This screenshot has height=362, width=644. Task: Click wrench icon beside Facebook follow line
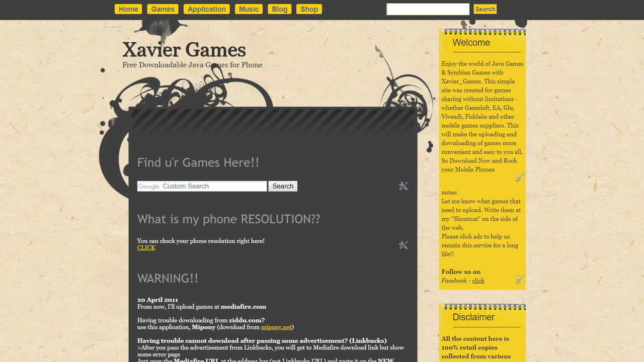pyautogui.click(x=520, y=279)
